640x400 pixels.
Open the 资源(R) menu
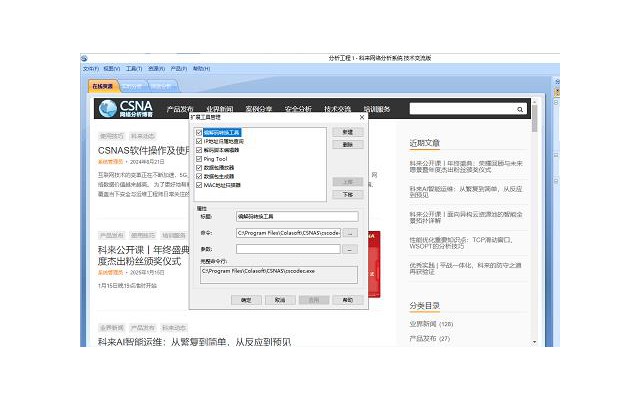point(156,69)
